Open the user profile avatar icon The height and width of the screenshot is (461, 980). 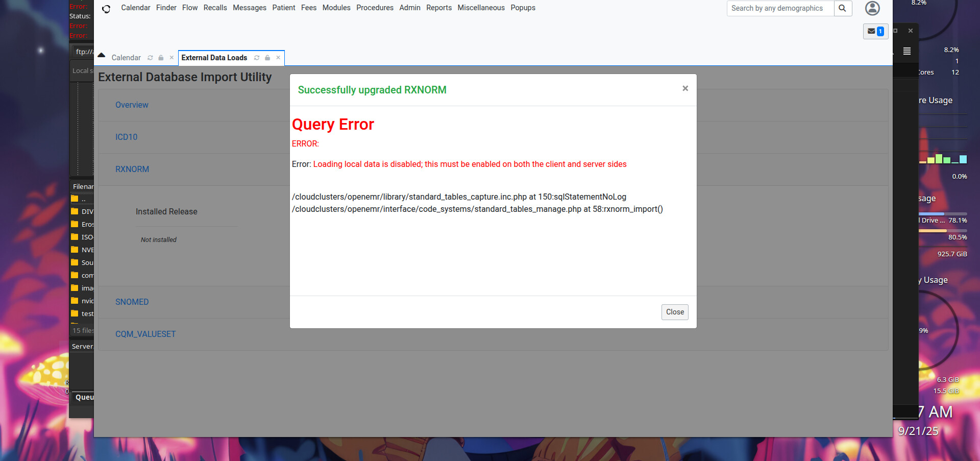pos(872,8)
